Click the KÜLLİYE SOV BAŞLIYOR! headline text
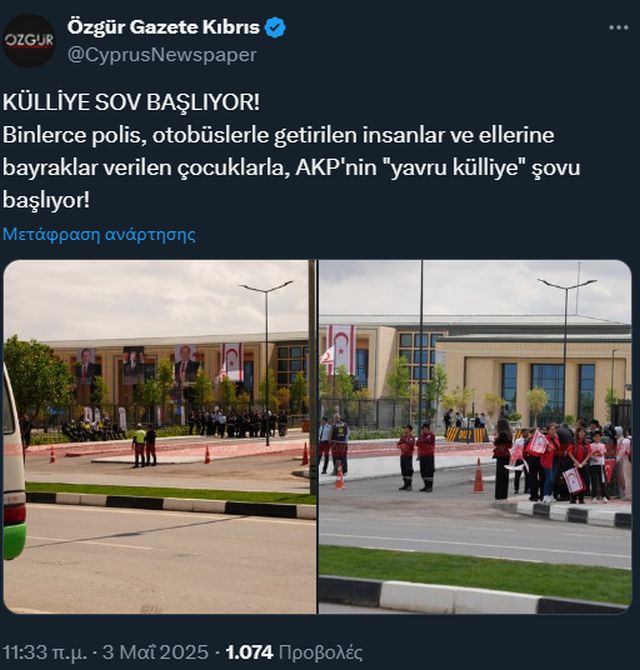Screen dimensions: 640x670 (131, 102)
